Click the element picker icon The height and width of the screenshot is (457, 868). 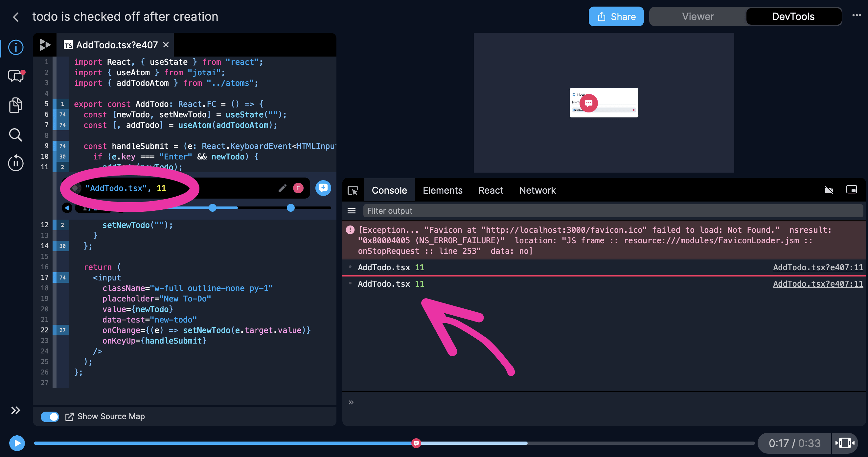click(353, 191)
